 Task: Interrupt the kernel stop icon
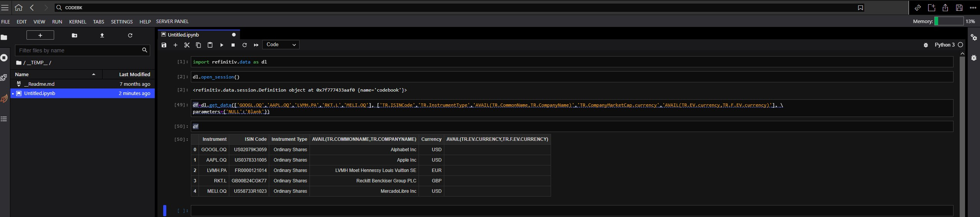(x=233, y=45)
